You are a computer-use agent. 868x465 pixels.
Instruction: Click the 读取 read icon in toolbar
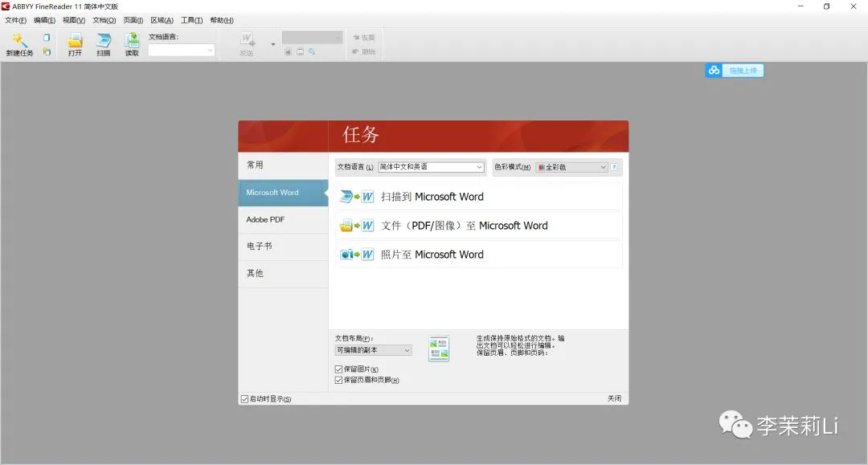(132, 40)
